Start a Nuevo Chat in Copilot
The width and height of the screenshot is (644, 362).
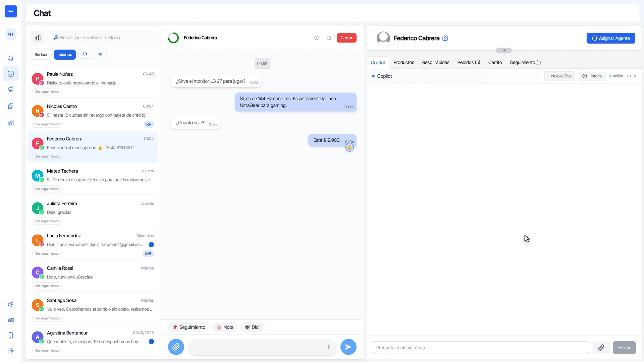(559, 76)
